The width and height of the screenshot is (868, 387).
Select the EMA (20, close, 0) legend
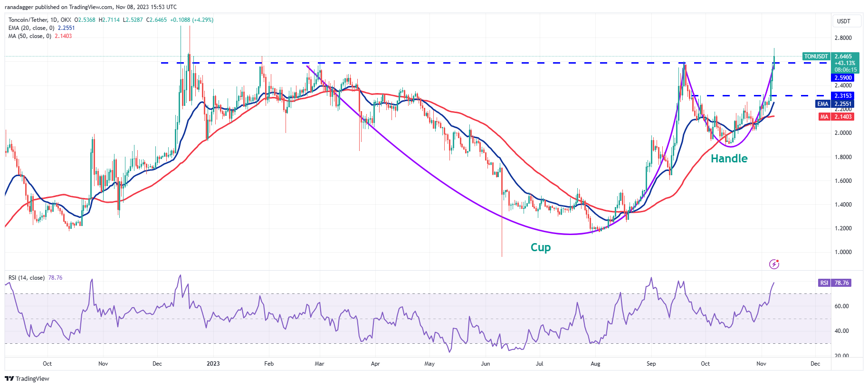point(30,28)
